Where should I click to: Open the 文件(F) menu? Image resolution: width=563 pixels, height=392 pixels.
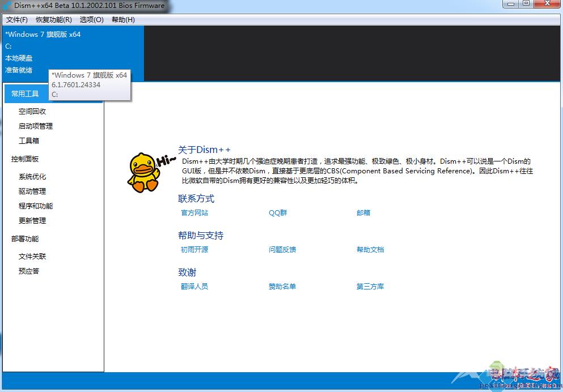[18, 19]
